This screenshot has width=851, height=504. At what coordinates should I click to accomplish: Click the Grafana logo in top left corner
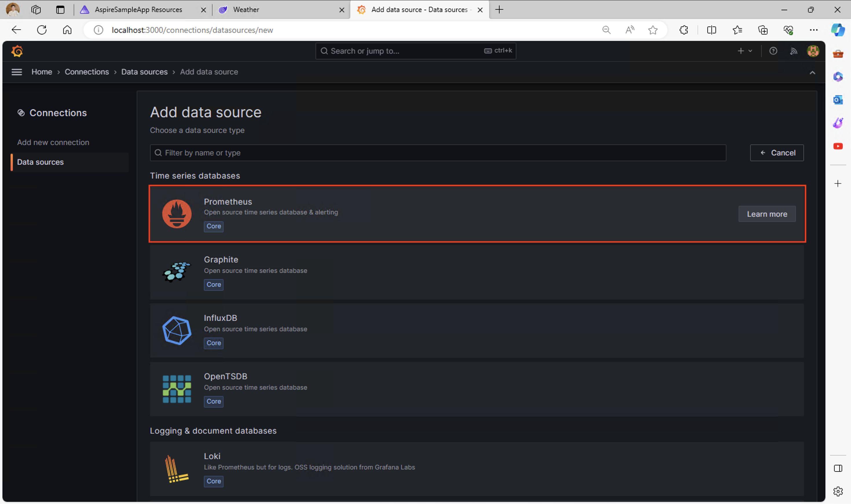pyautogui.click(x=17, y=51)
